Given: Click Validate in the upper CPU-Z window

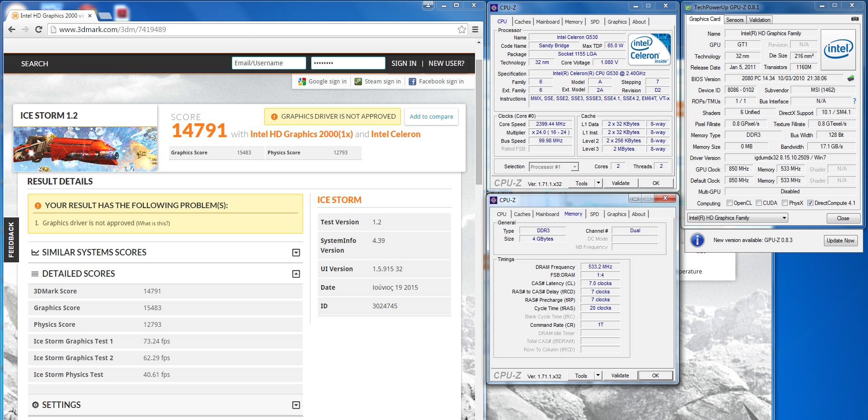Looking at the screenshot, I should (x=621, y=183).
